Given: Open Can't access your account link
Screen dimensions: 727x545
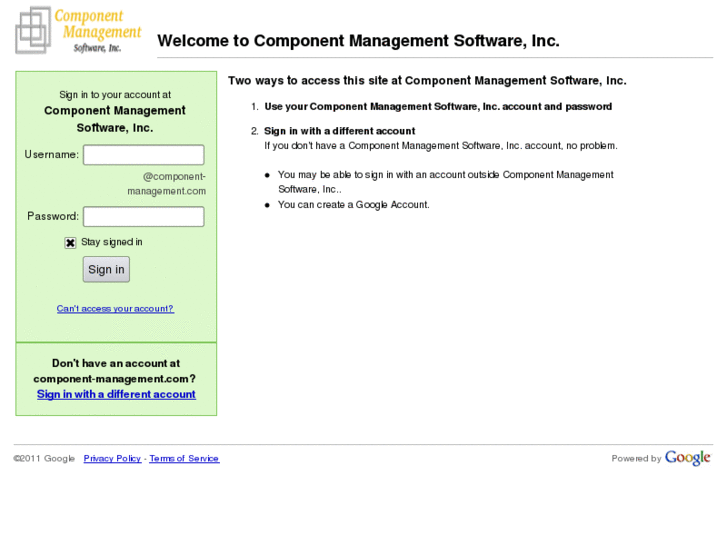Looking at the screenshot, I should coord(115,308).
